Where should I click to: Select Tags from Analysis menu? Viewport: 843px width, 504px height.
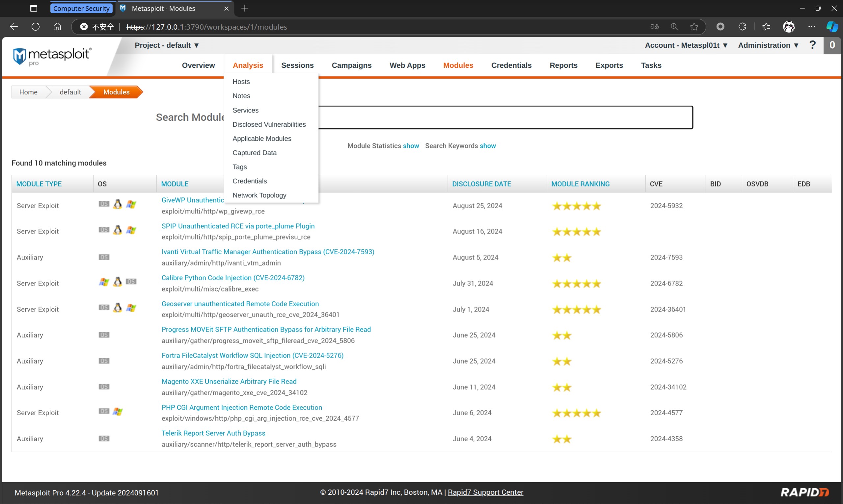pos(240,167)
